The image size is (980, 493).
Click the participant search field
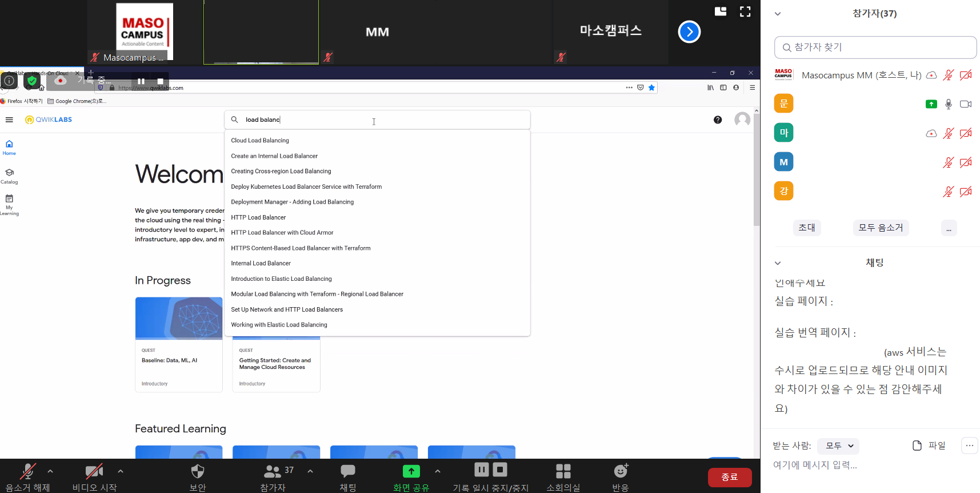(875, 47)
